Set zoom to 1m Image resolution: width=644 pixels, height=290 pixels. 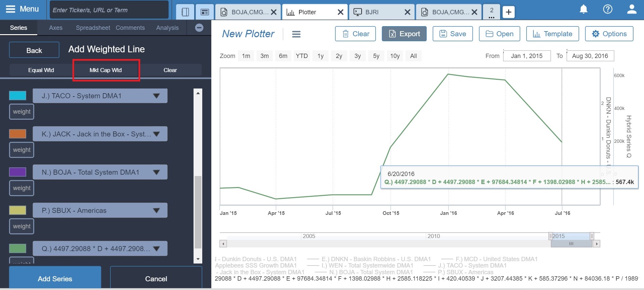(x=246, y=56)
